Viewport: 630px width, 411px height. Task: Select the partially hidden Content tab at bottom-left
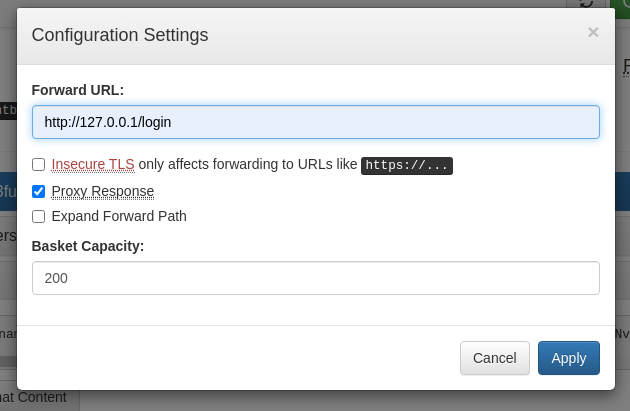click(x=39, y=397)
